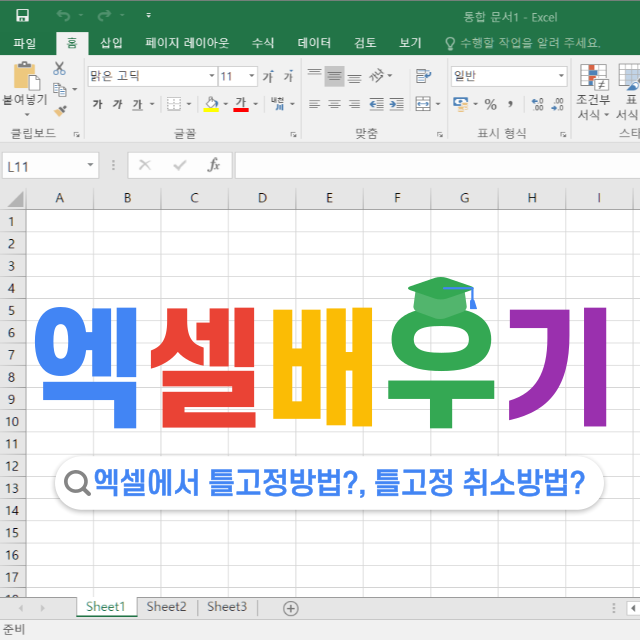This screenshot has width=640, height=640.
Task: Click the Cut scissors icon
Action: coord(59,68)
